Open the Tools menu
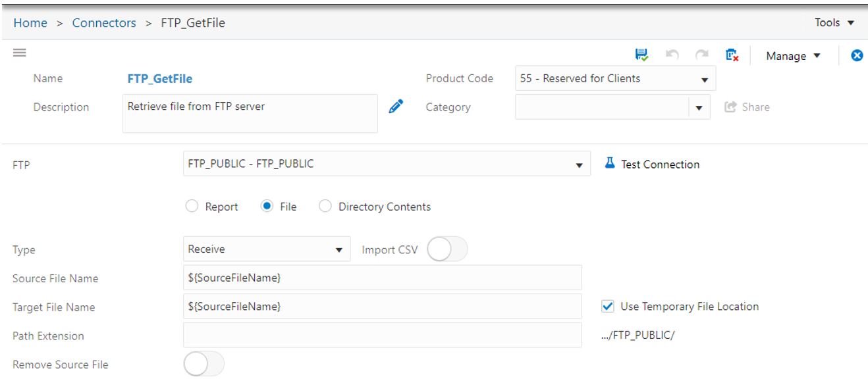The image size is (868, 381). [x=833, y=22]
